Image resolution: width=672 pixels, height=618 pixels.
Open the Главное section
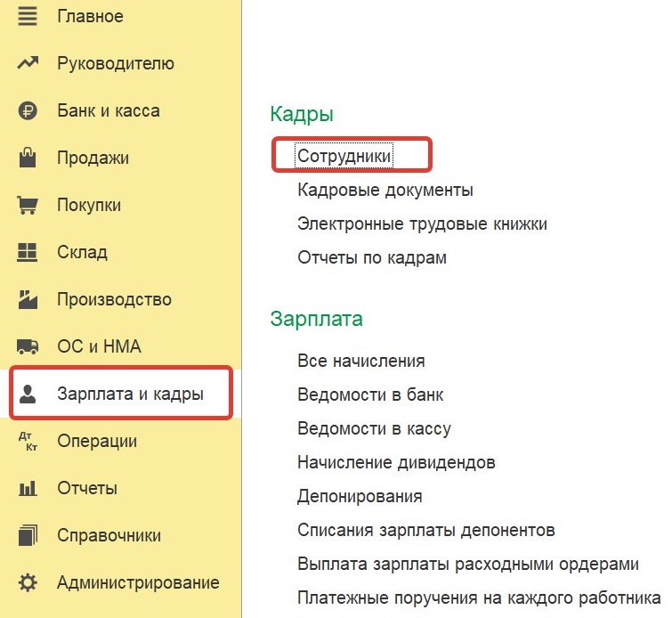click(x=91, y=16)
